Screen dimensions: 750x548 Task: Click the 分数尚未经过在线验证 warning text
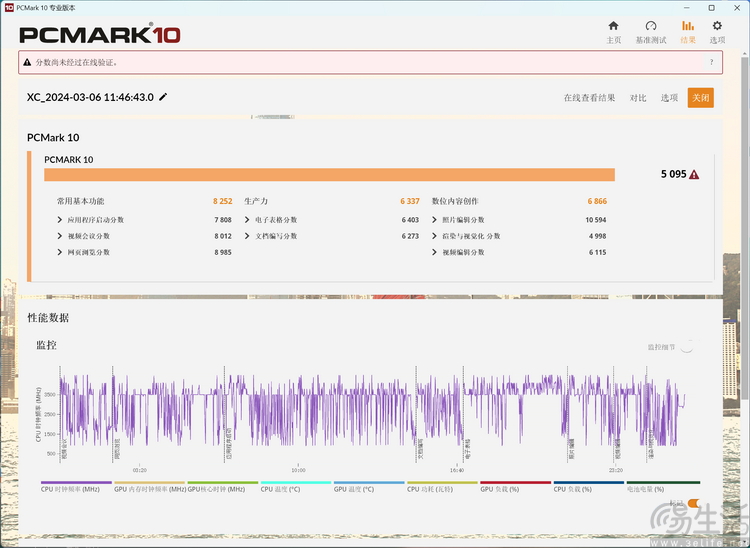(x=76, y=62)
